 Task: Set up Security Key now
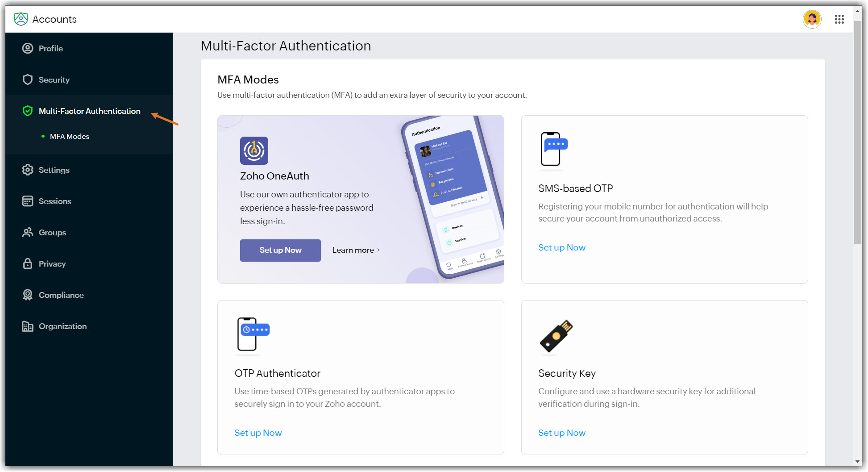click(561, 433)
